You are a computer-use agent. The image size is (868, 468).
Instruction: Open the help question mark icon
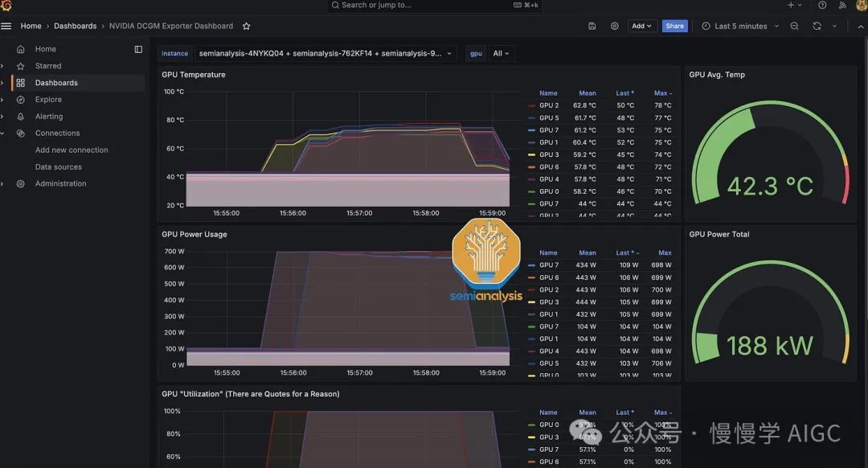(822, 5)
